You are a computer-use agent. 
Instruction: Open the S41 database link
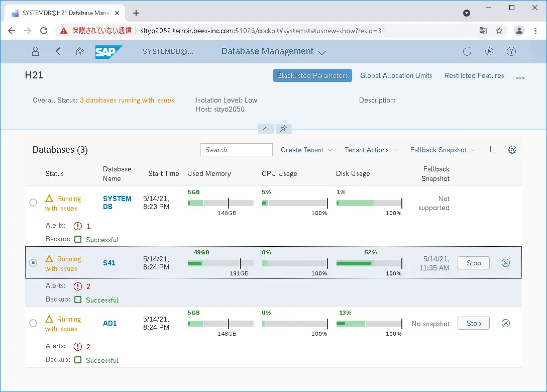pyautogui.click(x=109, y=263)
